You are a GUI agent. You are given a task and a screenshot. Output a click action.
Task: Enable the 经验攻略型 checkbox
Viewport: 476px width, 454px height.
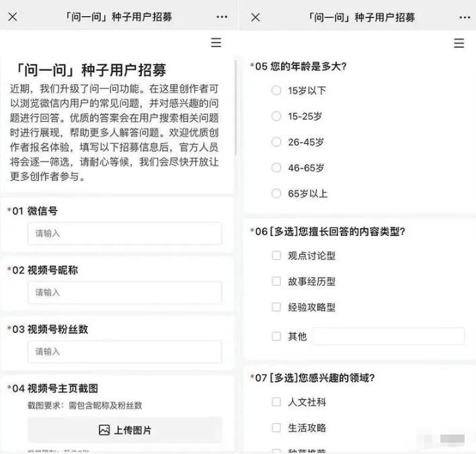[276, 307]
